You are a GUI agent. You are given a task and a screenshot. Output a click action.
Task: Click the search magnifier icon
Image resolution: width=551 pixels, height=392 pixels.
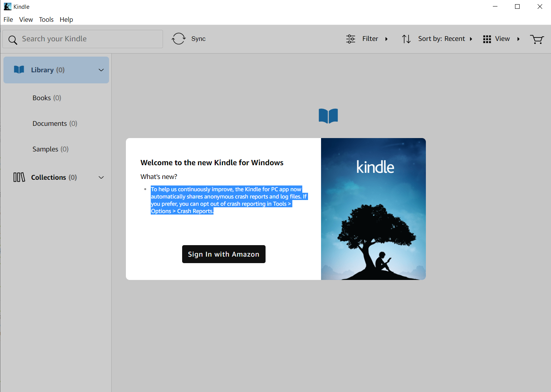pyautogui.click(x=13, y=39)
